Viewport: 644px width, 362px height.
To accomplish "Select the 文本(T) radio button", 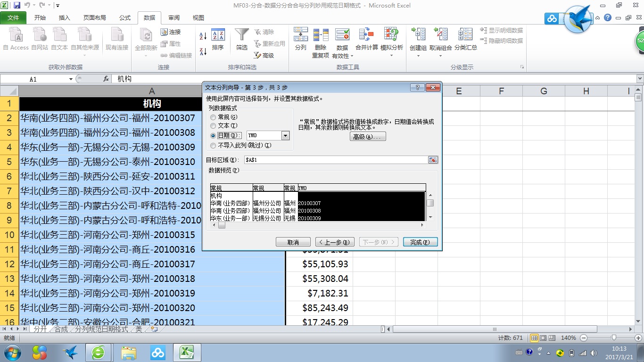I will 213,126.
